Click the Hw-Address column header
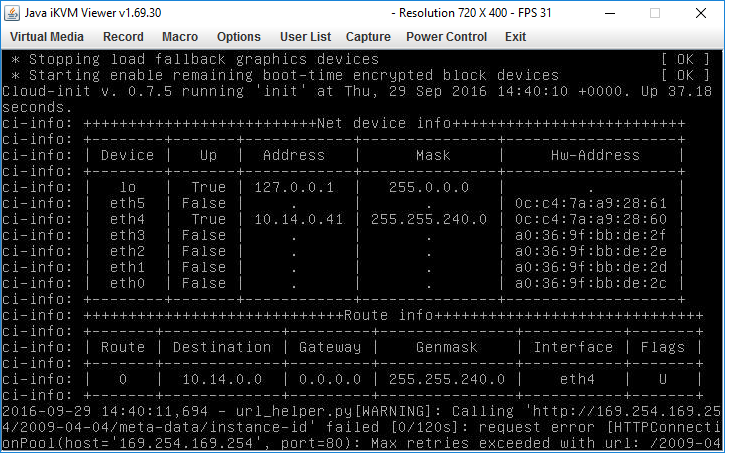The height and width of the screenshot is (458, 730). (595, 155)
